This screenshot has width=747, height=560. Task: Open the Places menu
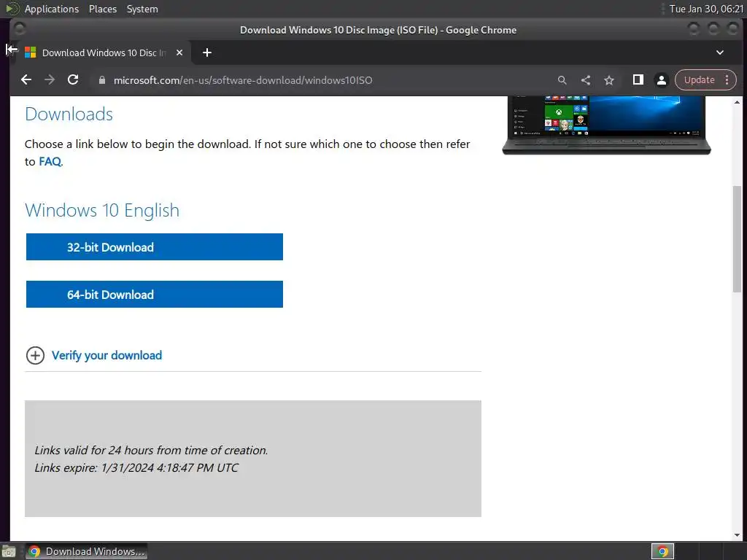tap(102, 9)
